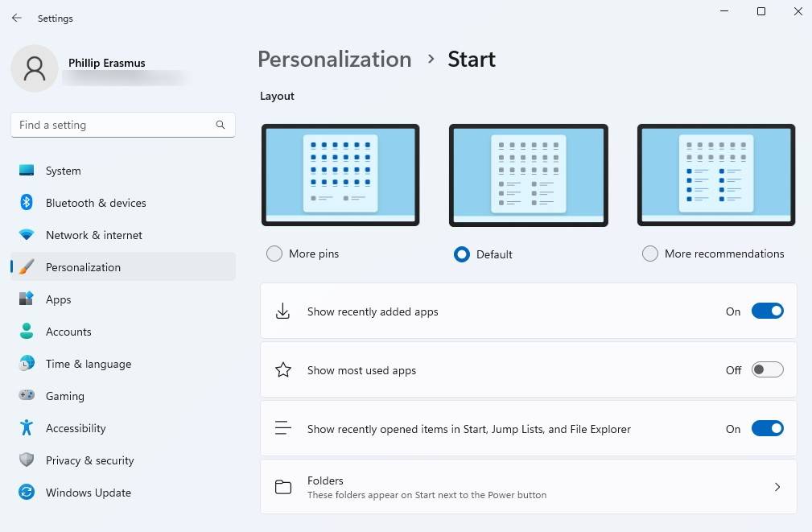Viewport: 812px width, 532px height.
Task: Click the Time & language globe icon
Action: (x=27, y=363)
